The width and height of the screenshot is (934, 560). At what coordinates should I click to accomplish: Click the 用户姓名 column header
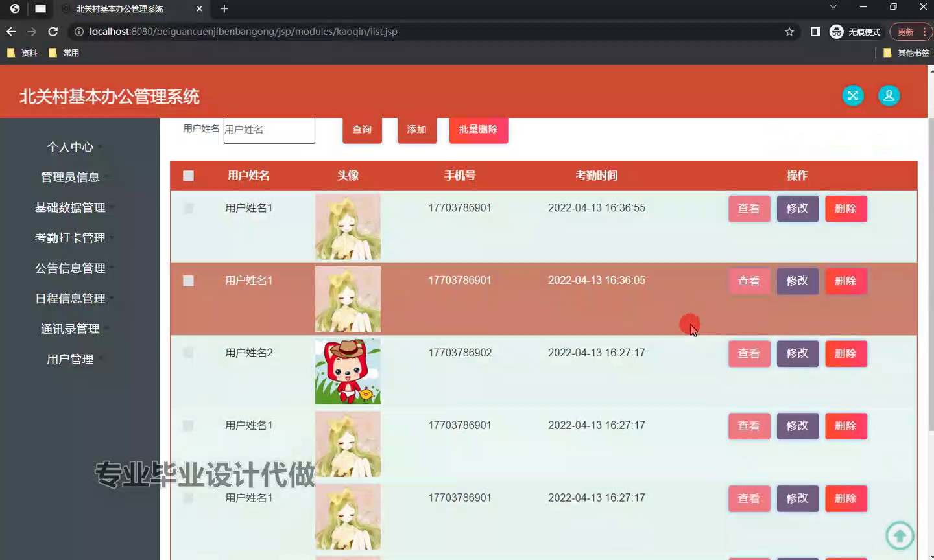coord(248,176)
